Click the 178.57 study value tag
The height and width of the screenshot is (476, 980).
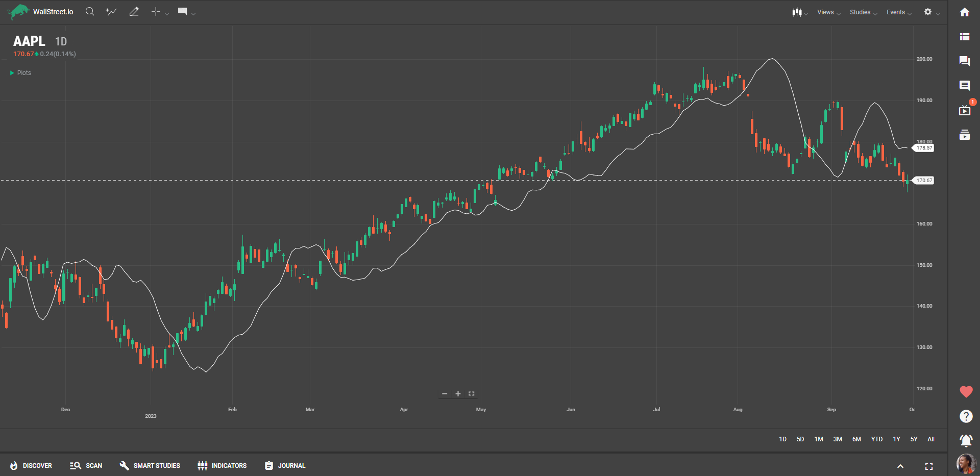pos(923,148)
